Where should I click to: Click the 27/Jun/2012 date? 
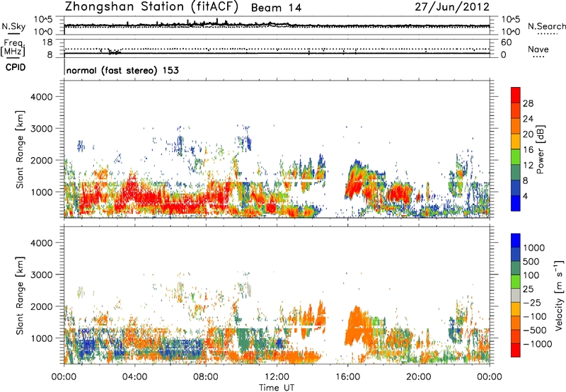(x=452, y=7)
